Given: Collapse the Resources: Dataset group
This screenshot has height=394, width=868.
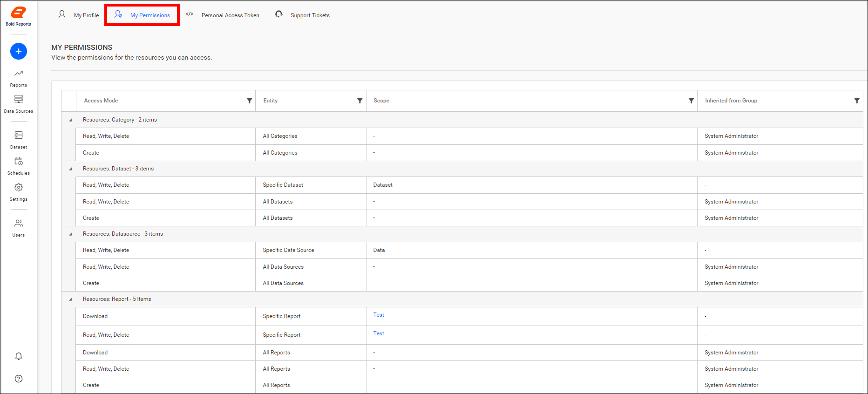Looking at the screenshot, I should coord(71,169).
